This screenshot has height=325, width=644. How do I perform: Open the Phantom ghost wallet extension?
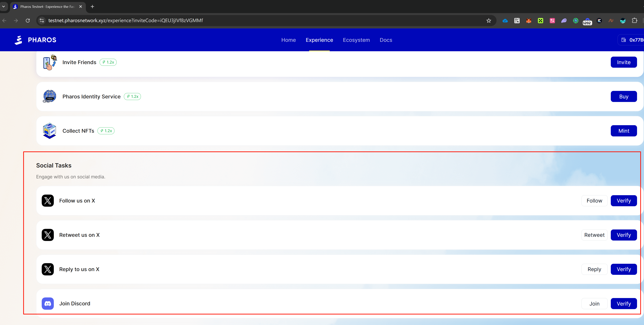[x=564, y=21]
